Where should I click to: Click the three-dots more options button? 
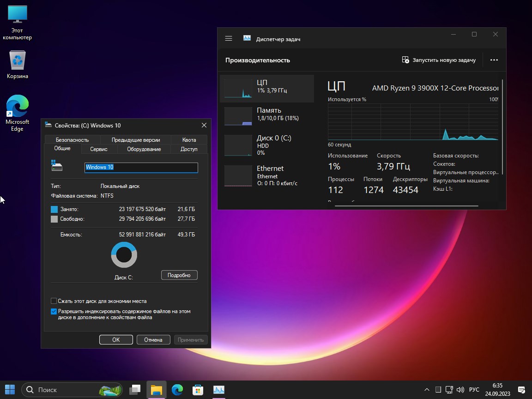(494, 60)
